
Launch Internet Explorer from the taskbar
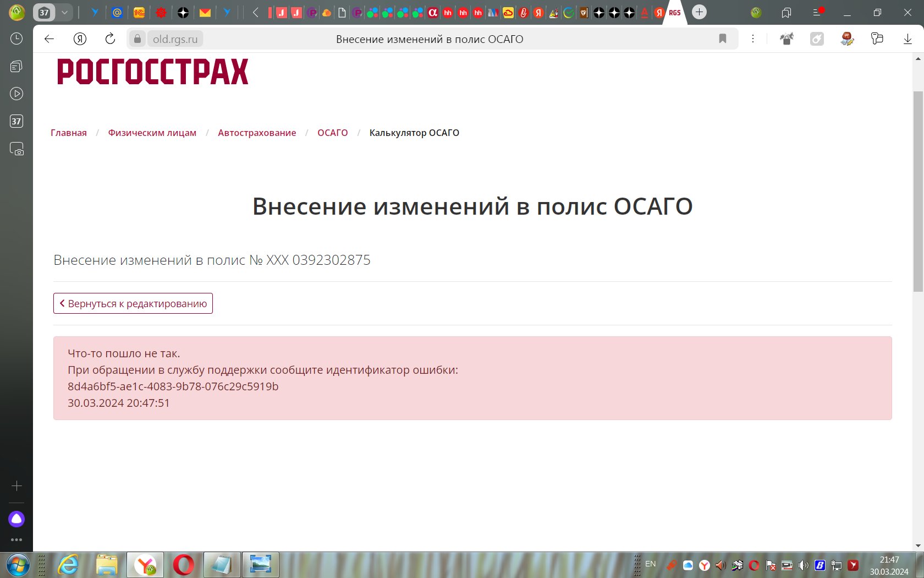(68, 565)
